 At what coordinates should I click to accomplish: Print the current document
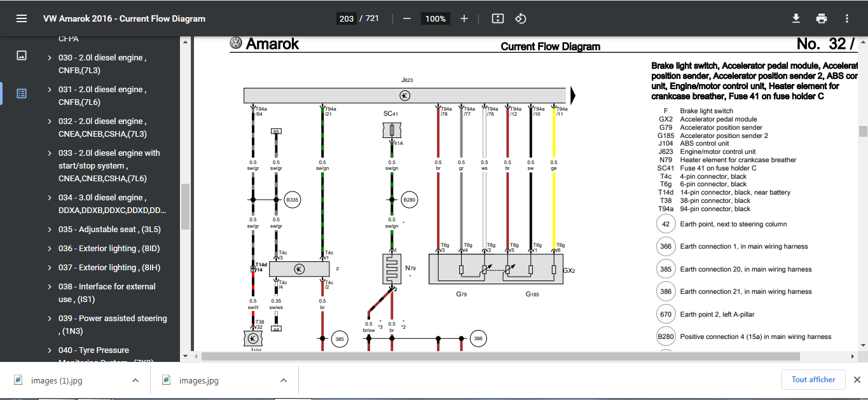pyautogui.click(x=822, y=18)
